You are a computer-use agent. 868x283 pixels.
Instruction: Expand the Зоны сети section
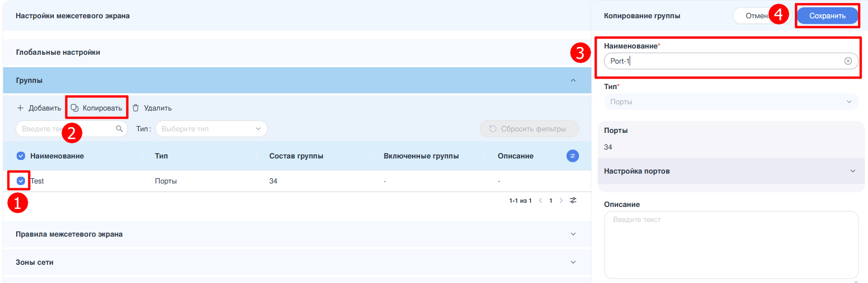point(573,262)
